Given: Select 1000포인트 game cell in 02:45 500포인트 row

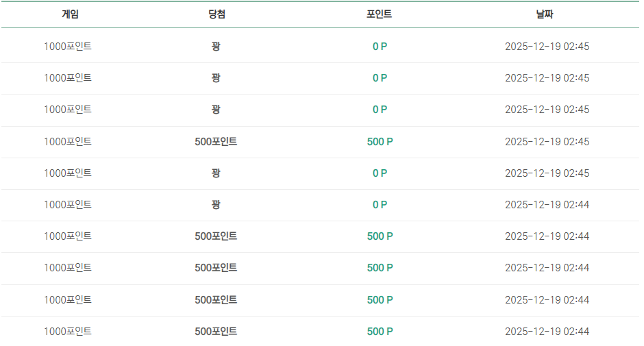Looking at the screenshot, I should tap(68, 142).
